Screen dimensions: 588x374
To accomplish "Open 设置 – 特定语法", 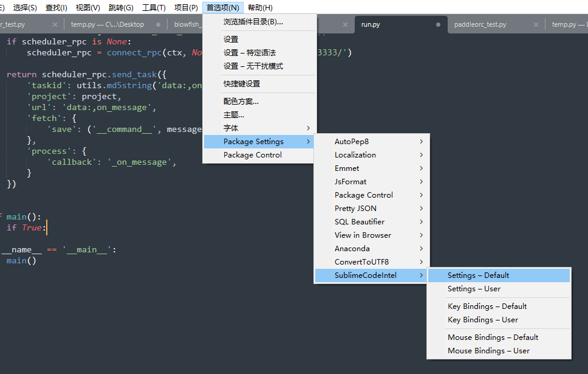I will pyautogui.click(x=259, y=52).
